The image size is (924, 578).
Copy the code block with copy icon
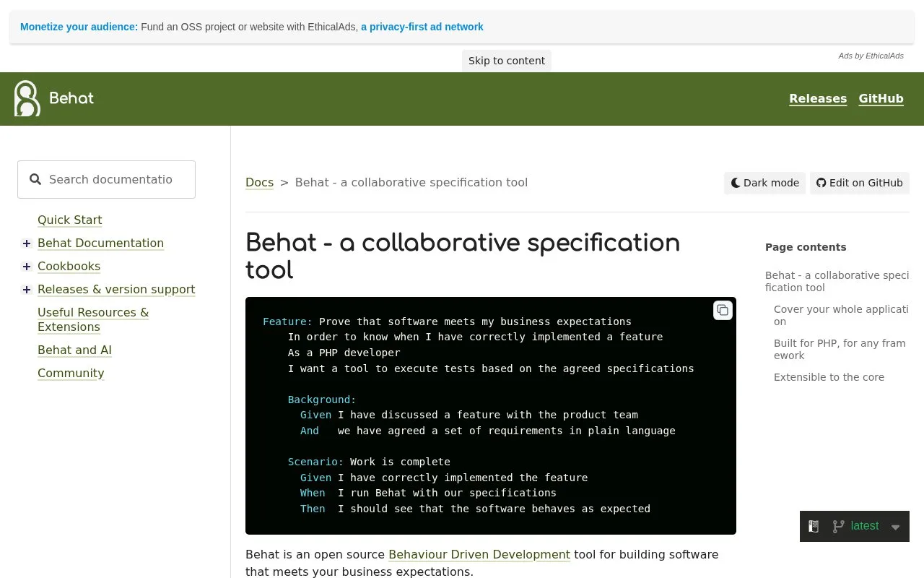tap(723, 310)
